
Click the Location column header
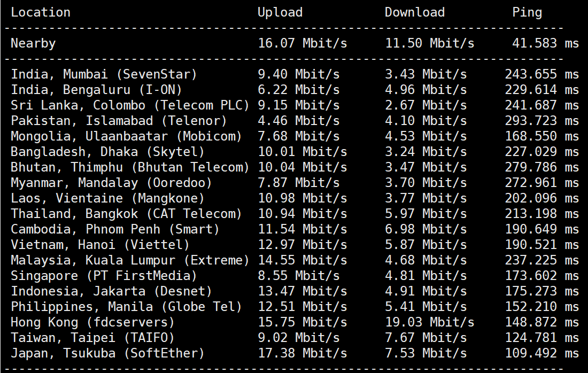click(41, 12)
